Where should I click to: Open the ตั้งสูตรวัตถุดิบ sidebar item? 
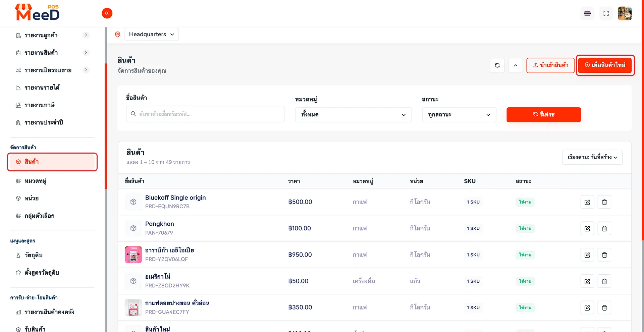pyautogui.click(x=42, y=273)
